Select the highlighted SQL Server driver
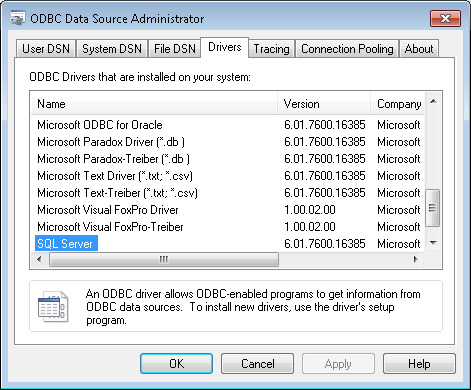 tap(66, 243)
